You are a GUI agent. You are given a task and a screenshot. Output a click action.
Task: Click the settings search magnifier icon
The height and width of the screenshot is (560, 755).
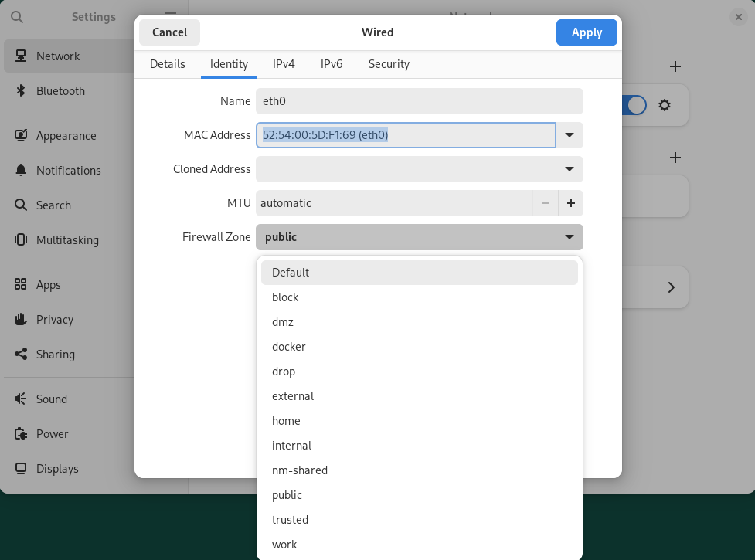point(17,17)
